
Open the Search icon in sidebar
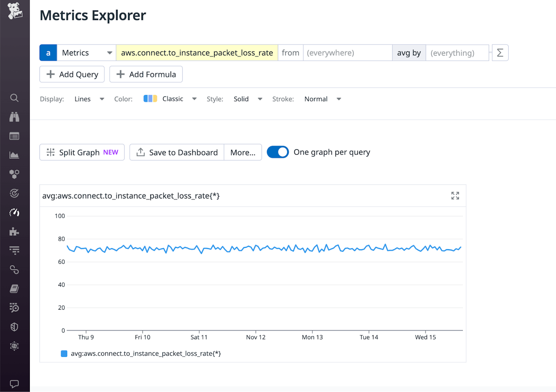click(x=14, y=98)
